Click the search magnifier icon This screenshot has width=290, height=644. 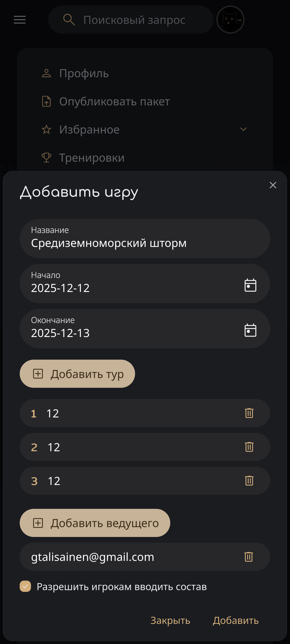[69, 20]
